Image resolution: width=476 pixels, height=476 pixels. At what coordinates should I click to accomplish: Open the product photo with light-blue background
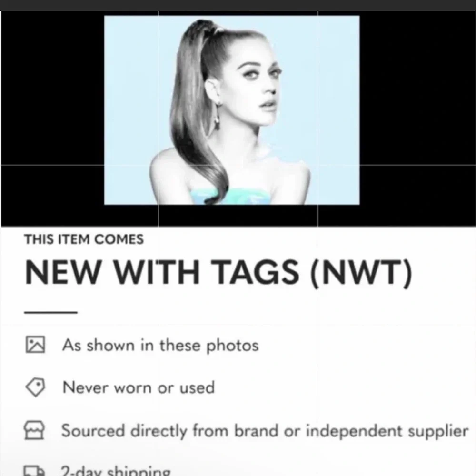pos(232,110)
